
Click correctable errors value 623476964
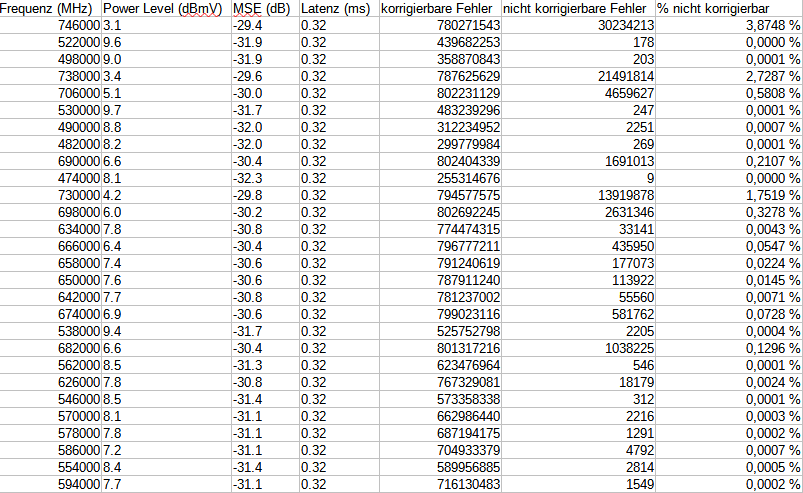(440, 366)
